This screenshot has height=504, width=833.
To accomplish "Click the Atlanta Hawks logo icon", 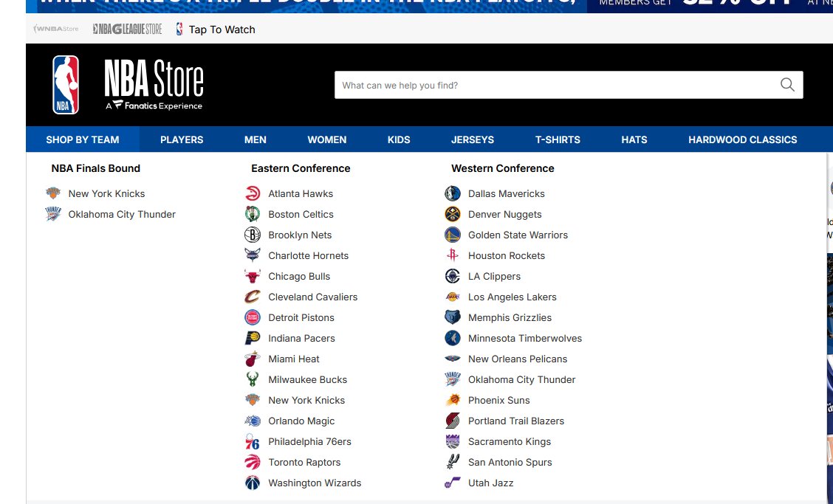I will click(x=253, y=193).
